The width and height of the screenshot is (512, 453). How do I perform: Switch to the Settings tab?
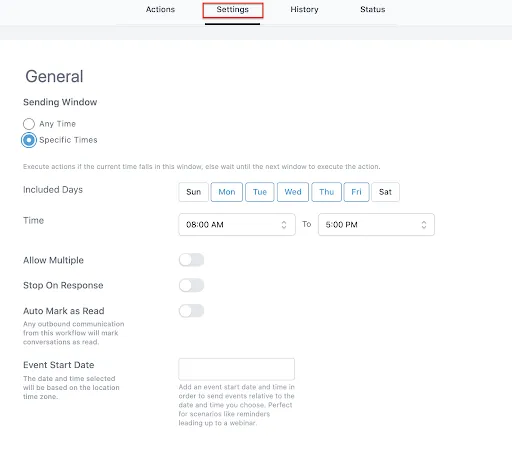pyautogui.click(x=233, y=10)
